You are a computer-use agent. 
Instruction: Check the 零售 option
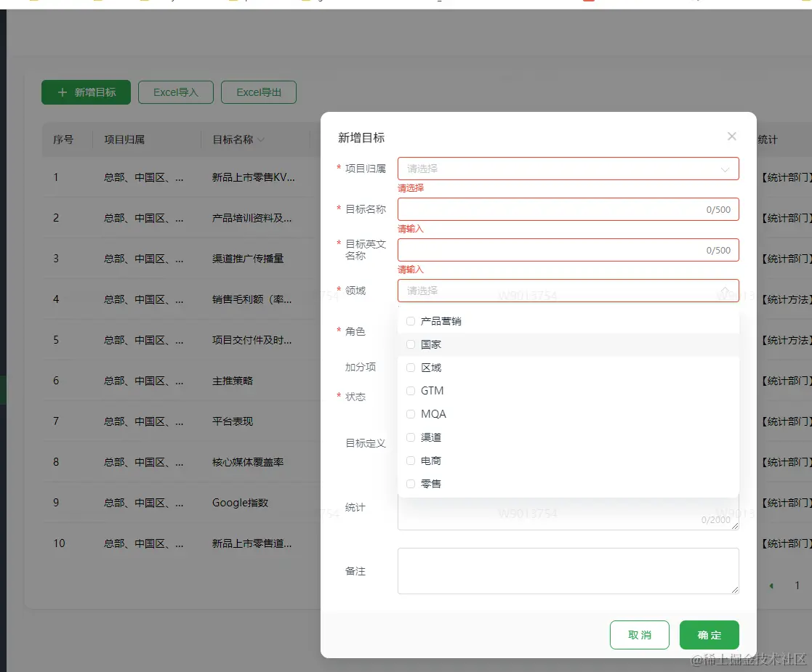[x=411, y=484]
